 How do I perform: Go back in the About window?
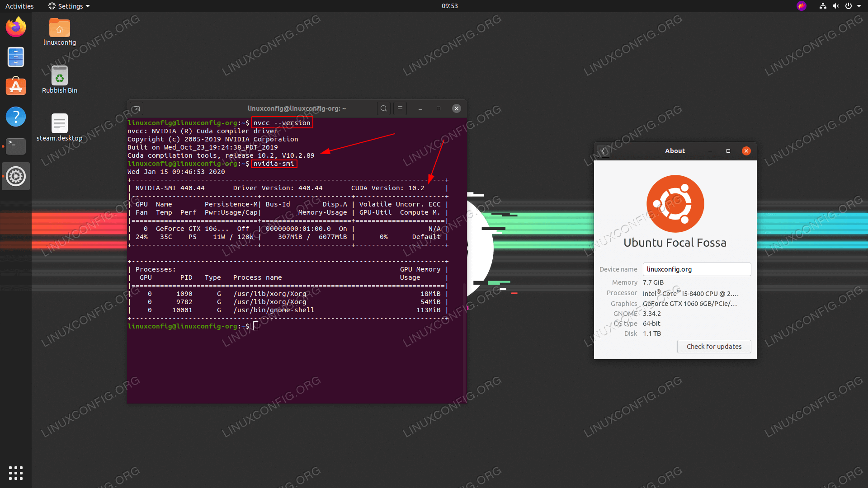point(604,151)
